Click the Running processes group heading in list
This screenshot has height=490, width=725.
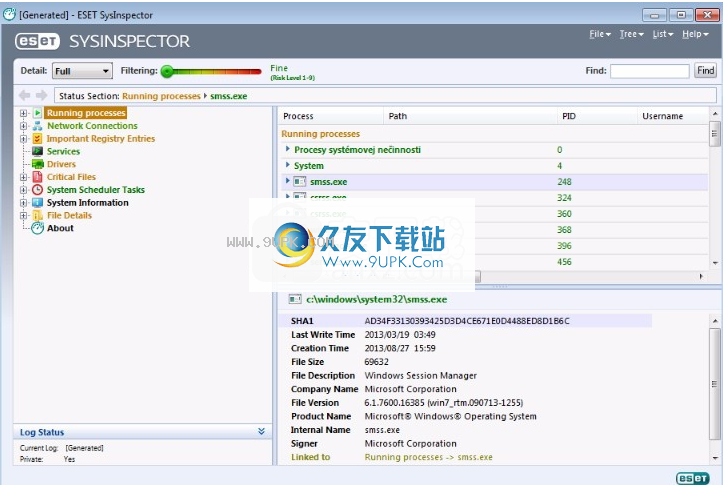tap(320, 134)
